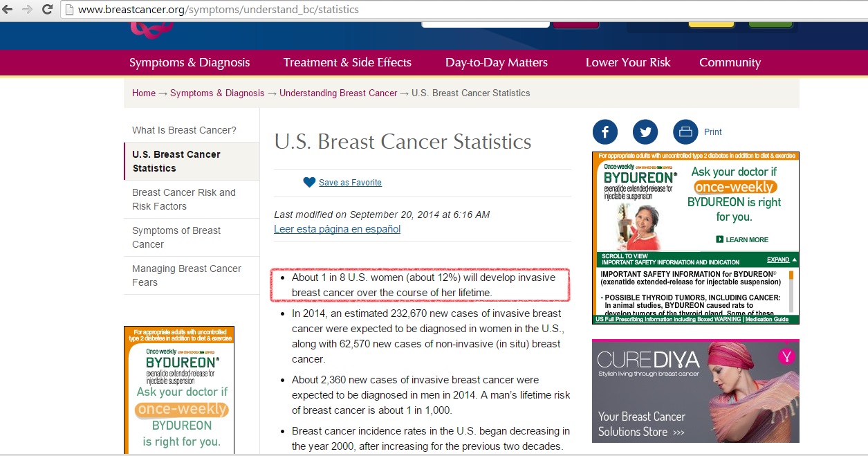Select Lower Your Risk navigation item
Screen dimensions: 868x456
tap(628, 62)
